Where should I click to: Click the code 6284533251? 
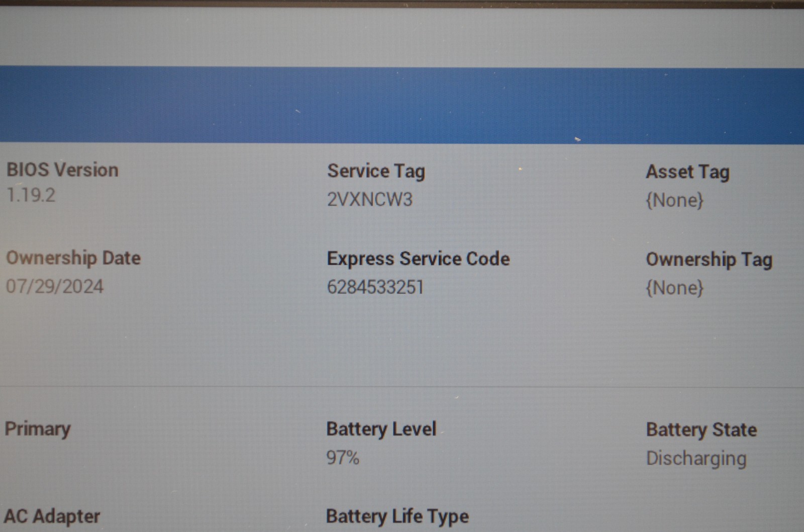pos(375,287)
